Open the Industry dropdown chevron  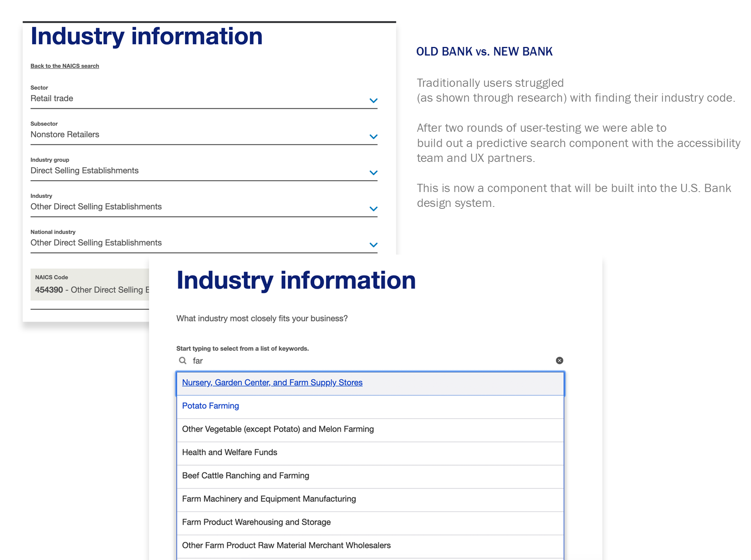coord(373,208)
